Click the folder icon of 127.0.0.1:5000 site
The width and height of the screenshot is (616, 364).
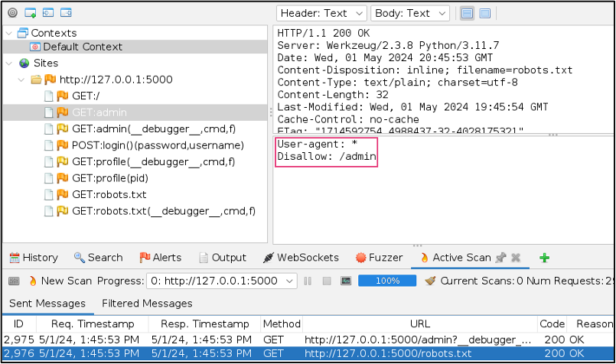[x=36, y=80]
